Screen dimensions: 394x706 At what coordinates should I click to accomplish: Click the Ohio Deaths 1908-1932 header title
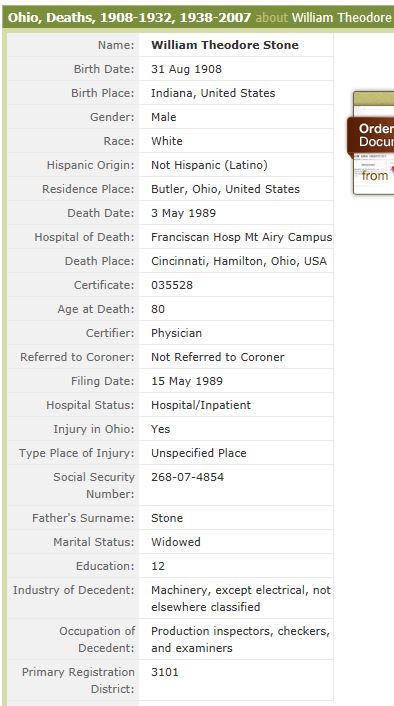[x=130, y=18]
